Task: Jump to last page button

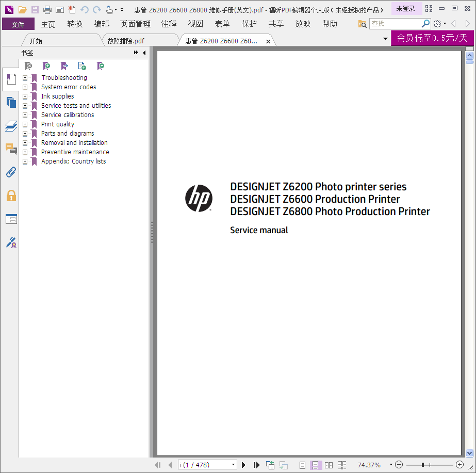Action: tap(256, 465)
